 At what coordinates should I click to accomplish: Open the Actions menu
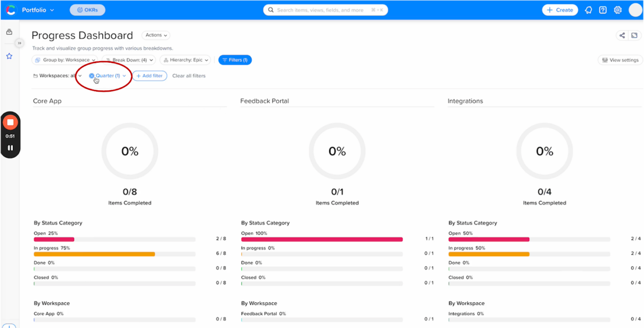[x=156, y=35]
